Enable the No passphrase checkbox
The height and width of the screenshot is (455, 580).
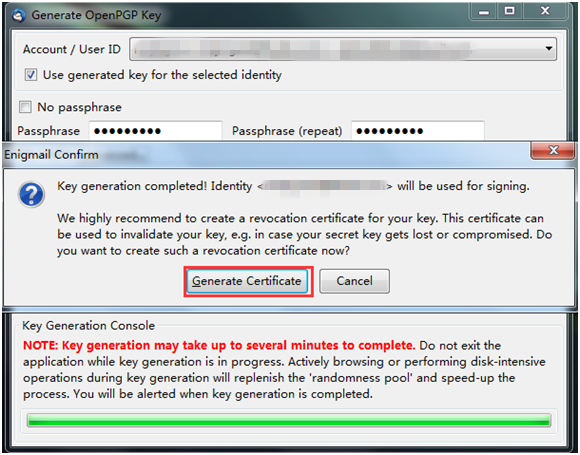(x=25, y=107)
